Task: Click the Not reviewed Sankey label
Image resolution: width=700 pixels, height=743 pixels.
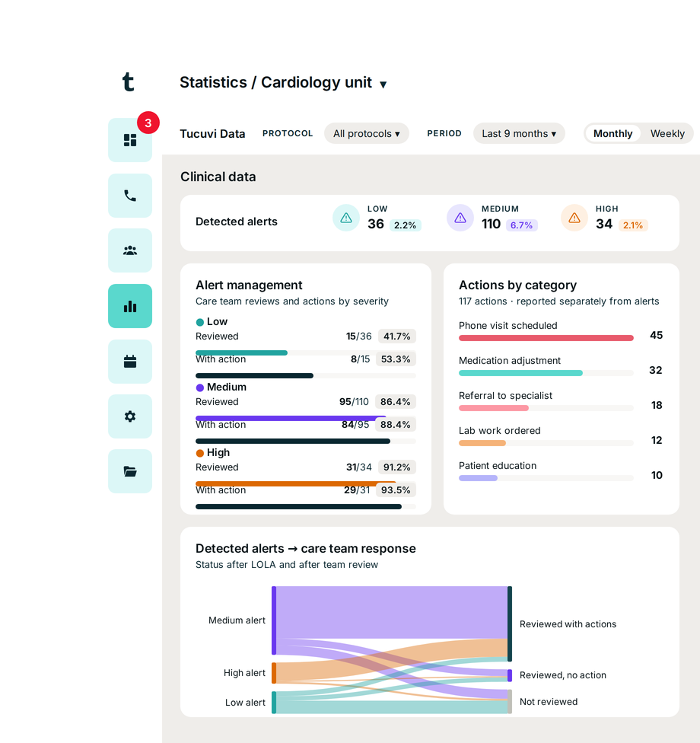Action: [x=549, y=702]
